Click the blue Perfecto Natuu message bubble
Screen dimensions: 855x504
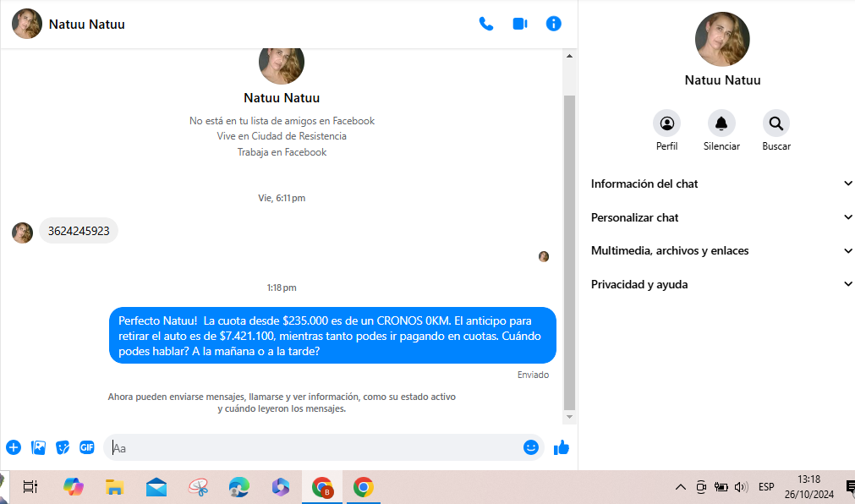pos(332,336)
